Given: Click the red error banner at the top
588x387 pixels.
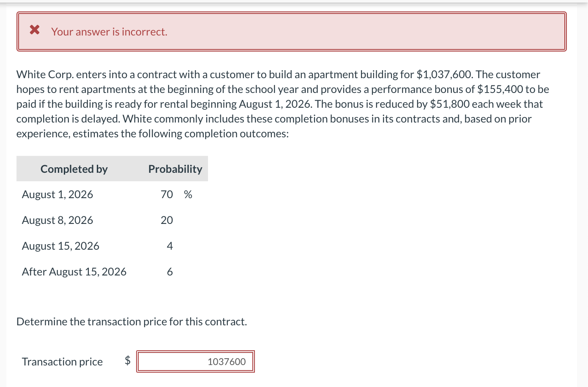Looking at the screenshot, I should click(x=292, y=31).
